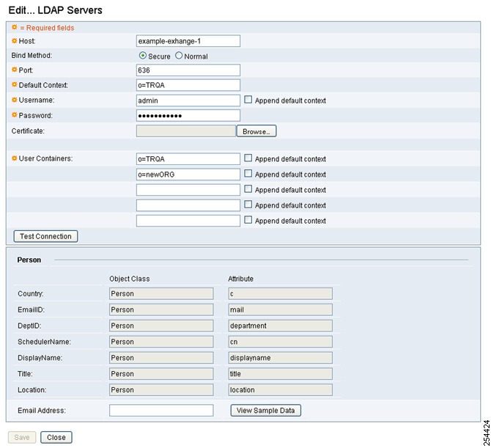Screen dimensions: 491x448
Task: Click the EmailID attribute field showing mail
Action: coord(280,309)
